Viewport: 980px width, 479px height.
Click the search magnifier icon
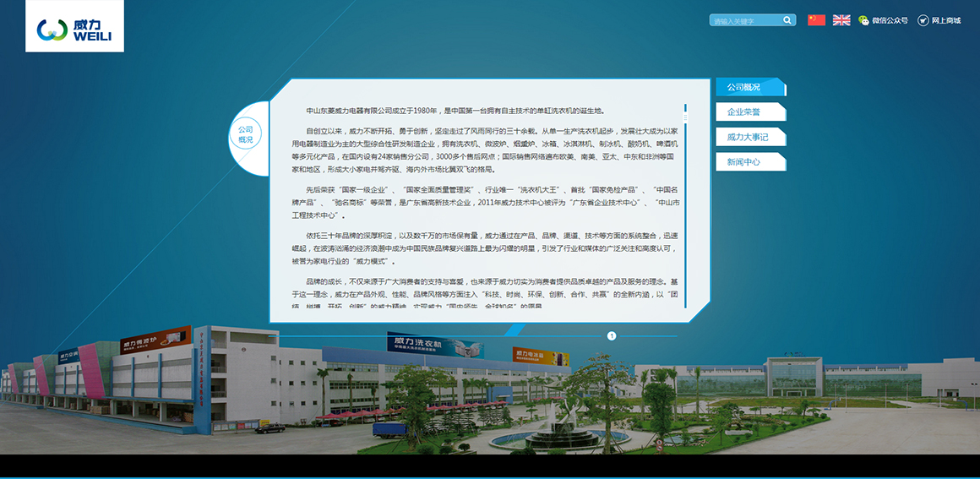point(787,20)
